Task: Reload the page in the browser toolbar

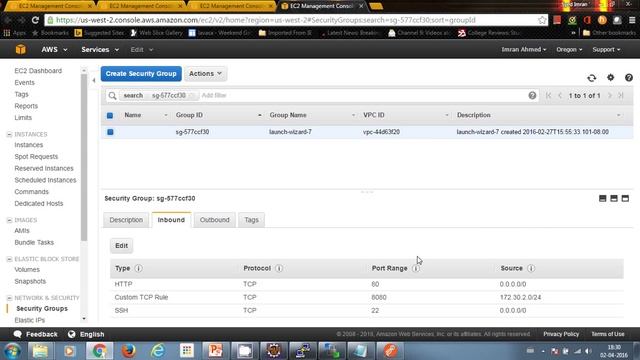Action: 35,20
